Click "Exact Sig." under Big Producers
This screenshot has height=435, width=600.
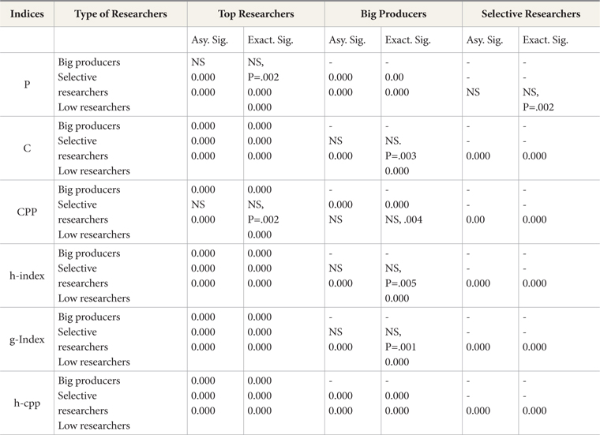(407, 40)
